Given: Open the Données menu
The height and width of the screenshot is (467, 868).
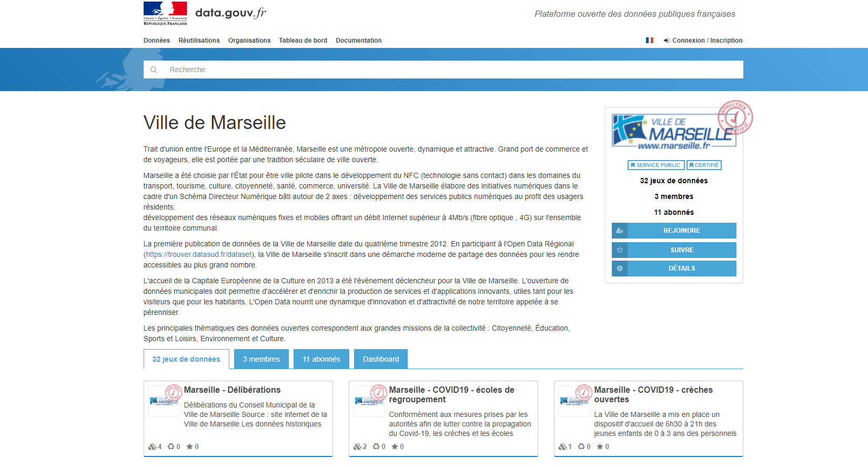Looking at the screenshot, I should point(156,41).
